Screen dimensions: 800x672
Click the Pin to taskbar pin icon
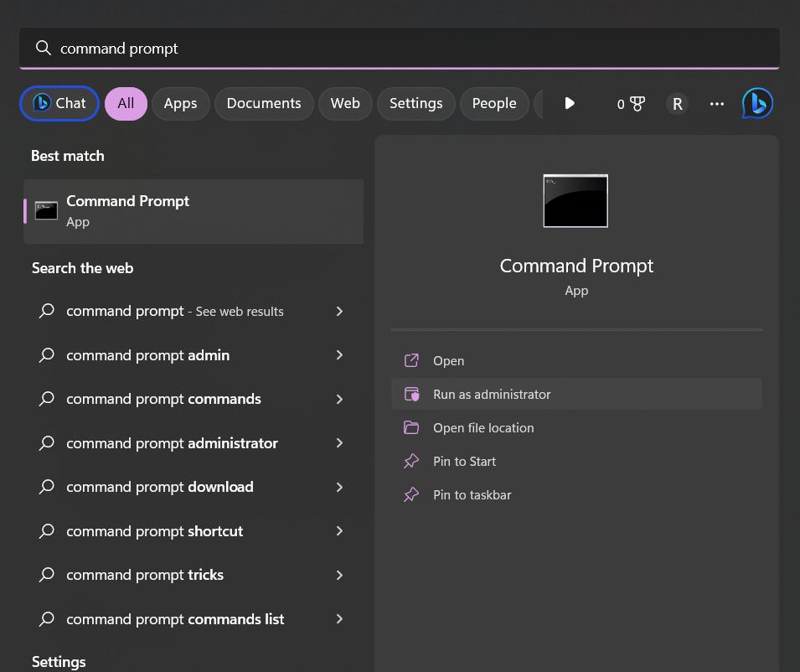[x=411, y=495]
